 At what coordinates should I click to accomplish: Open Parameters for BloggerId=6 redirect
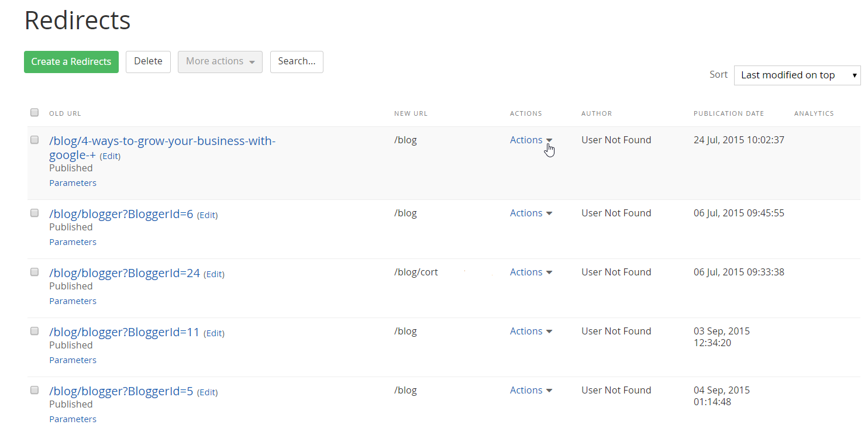click(x=73, y=242)
